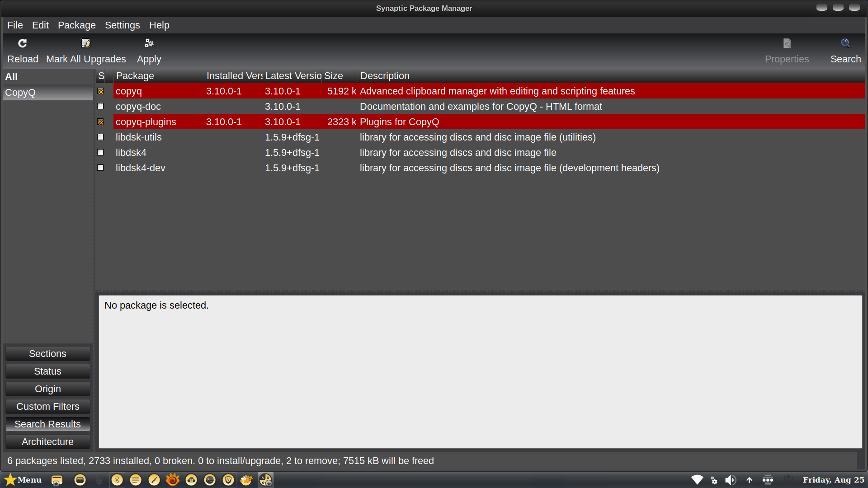Open the Settings menu

point(122,25)
